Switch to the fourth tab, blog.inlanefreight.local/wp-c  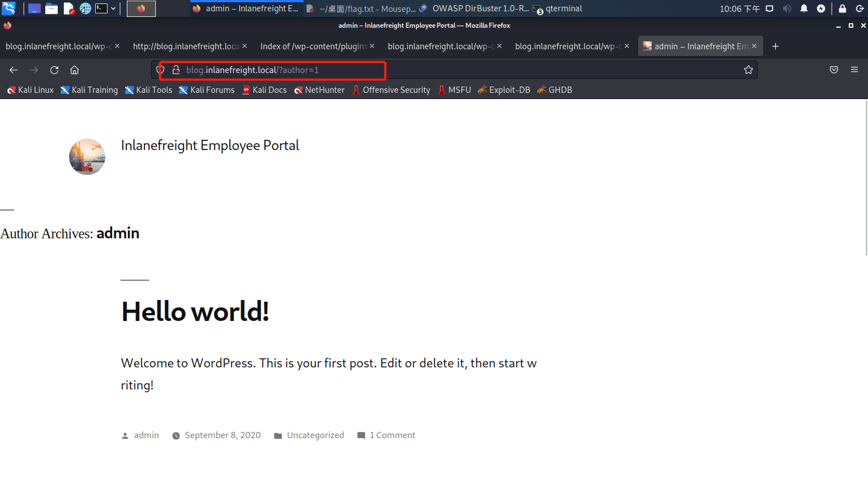[x=441, y=46]
